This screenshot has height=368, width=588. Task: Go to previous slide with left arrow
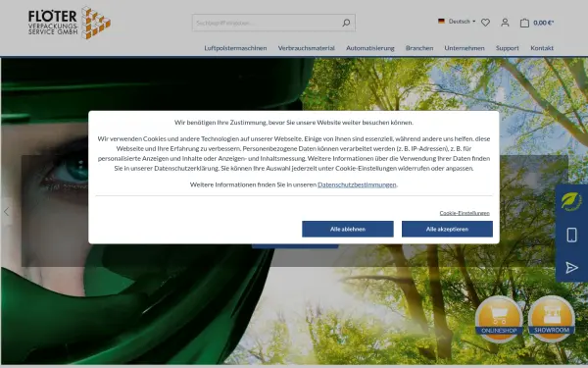point(7,212)
